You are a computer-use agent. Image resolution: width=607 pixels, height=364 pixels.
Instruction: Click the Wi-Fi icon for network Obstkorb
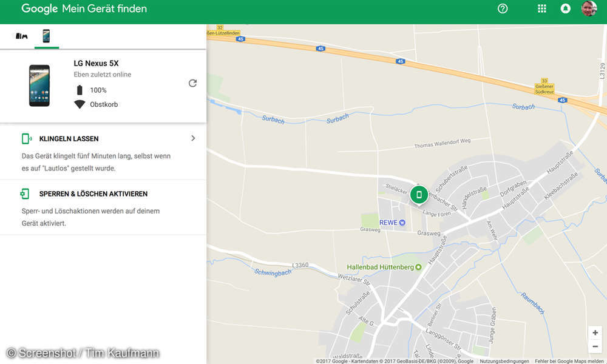pyautogui.click(x=80, y=104)
